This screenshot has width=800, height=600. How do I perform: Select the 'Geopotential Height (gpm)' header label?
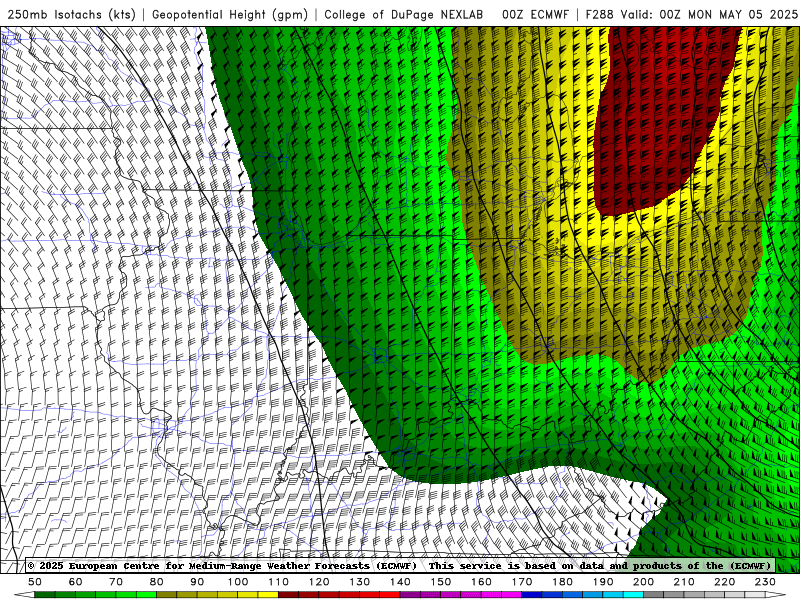(x=230, y=14)
